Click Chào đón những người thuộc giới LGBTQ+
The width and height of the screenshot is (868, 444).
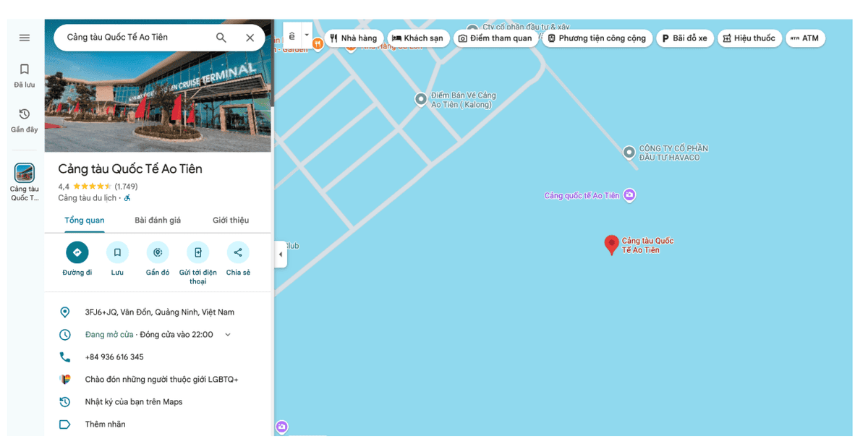point(161,380)
